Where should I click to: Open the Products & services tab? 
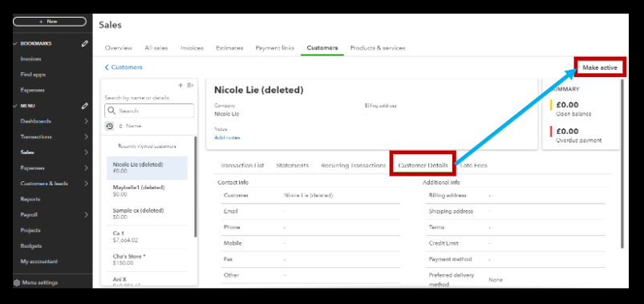point(378,48)
